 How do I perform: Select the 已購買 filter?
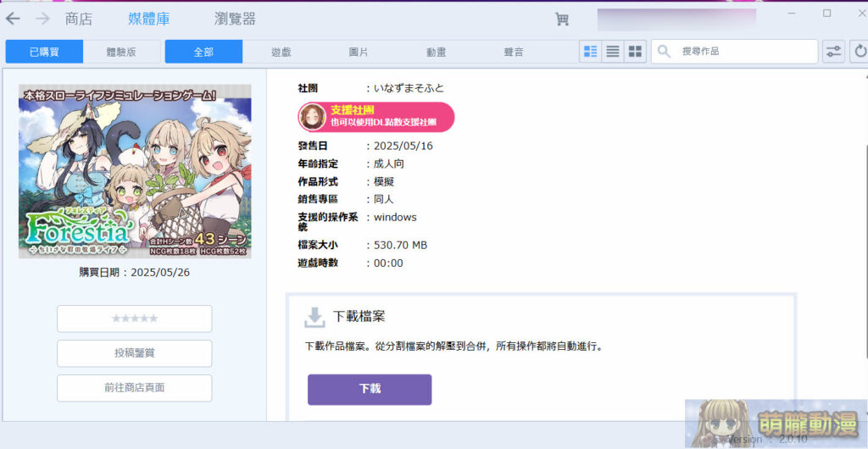(44, 52)
